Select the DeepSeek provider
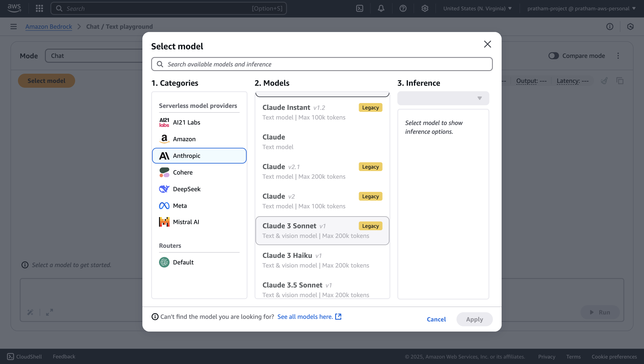644x364 pixels. tap(199, 189)
